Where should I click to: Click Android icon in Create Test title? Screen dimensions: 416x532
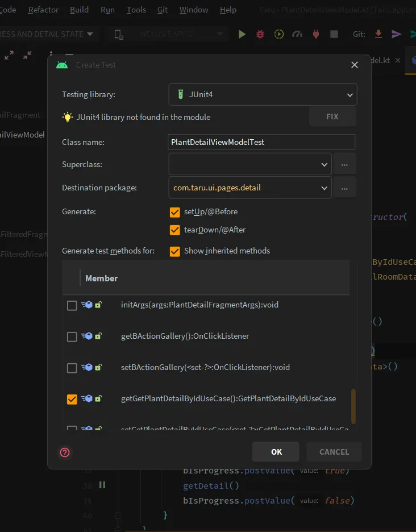tap(62, 65)
